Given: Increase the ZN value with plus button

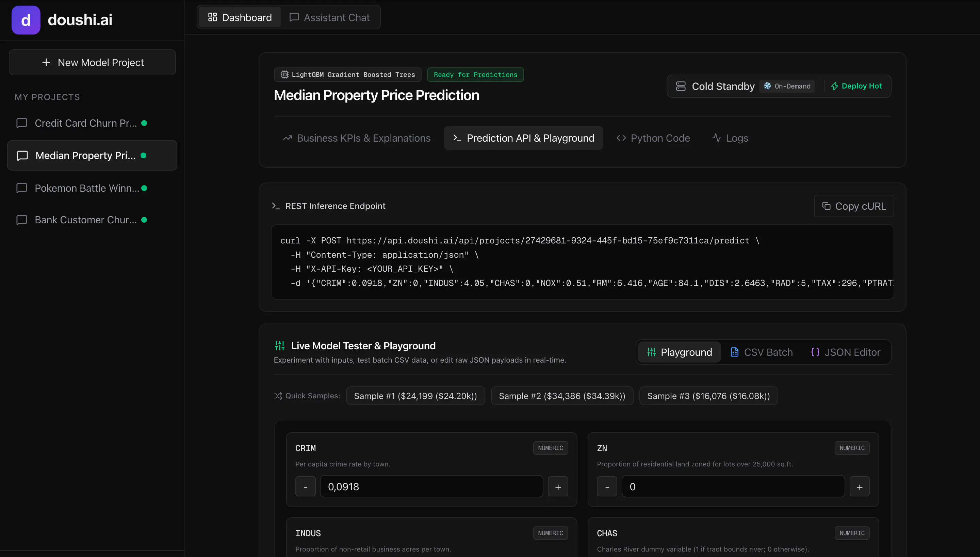Looking at the screenshot, I should (x=860, y=486).
